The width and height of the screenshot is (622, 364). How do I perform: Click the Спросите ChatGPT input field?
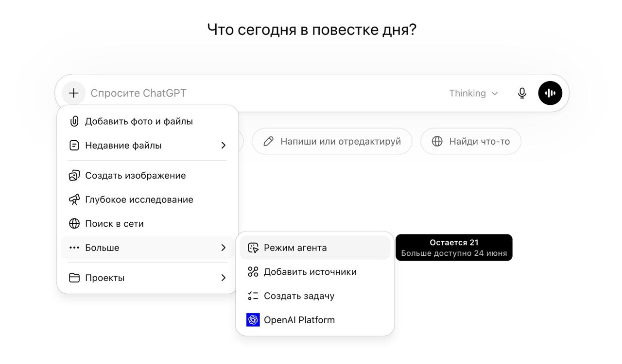point(265,93)
